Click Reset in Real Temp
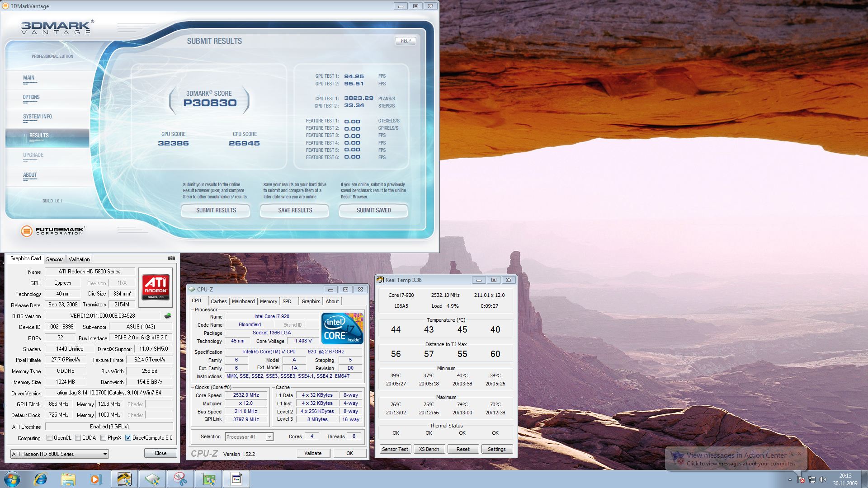 click(x=463, y=449)
